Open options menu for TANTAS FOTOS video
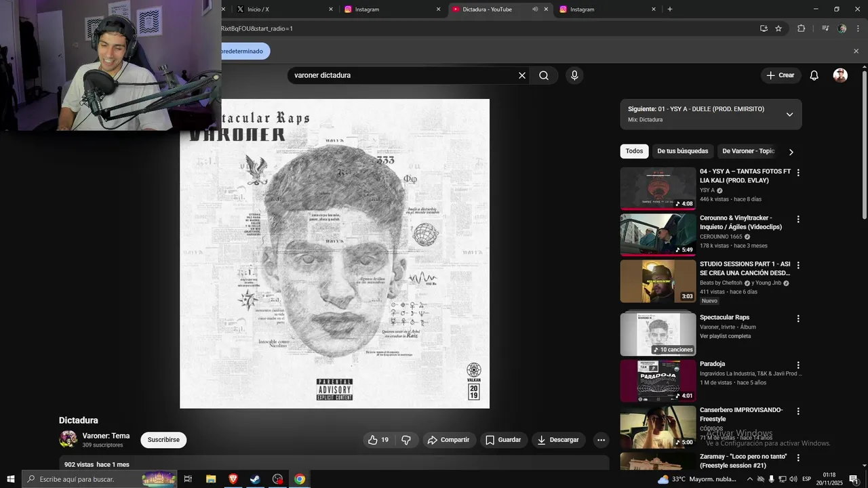 798,173
